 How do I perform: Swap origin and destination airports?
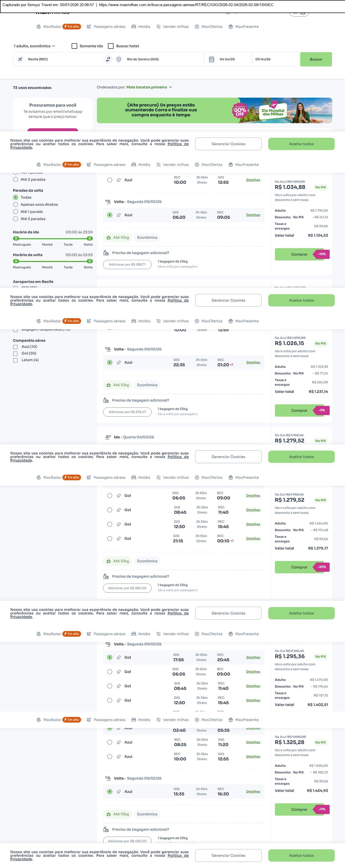pos(108,59)
